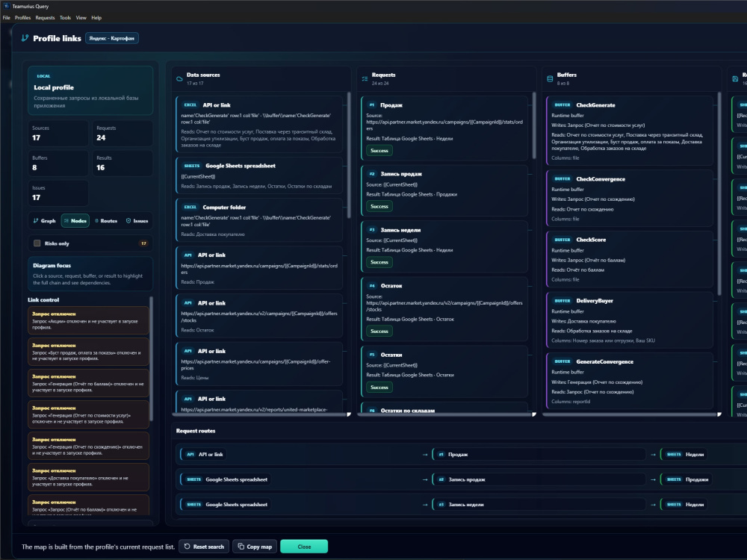
Task: Click the green Close button
Action: pos(304,547)
